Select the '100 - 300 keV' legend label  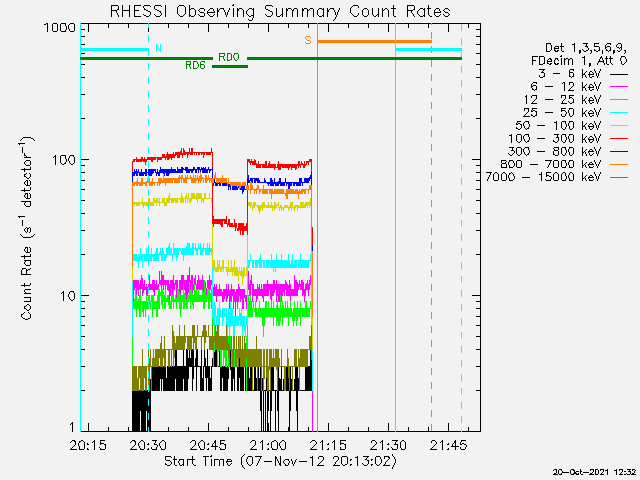click(555, 138)
